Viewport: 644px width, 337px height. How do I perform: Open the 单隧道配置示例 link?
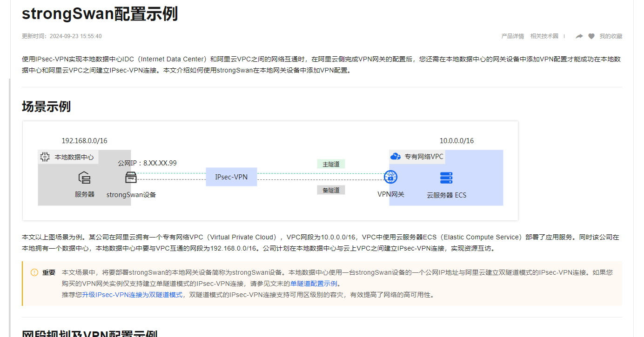pyautogui.click(x=314, y=284)
